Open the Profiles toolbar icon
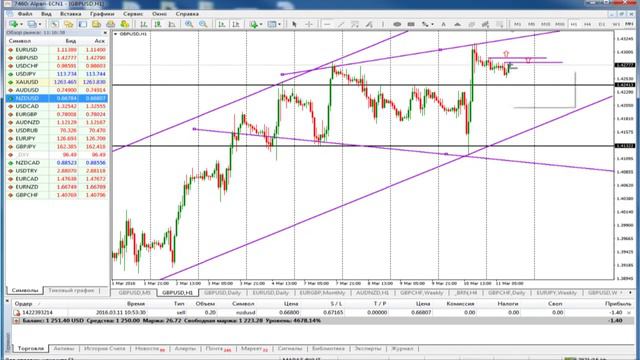This screenshot has width=640, height=360. pyautogui.click(x=31, y=24)
